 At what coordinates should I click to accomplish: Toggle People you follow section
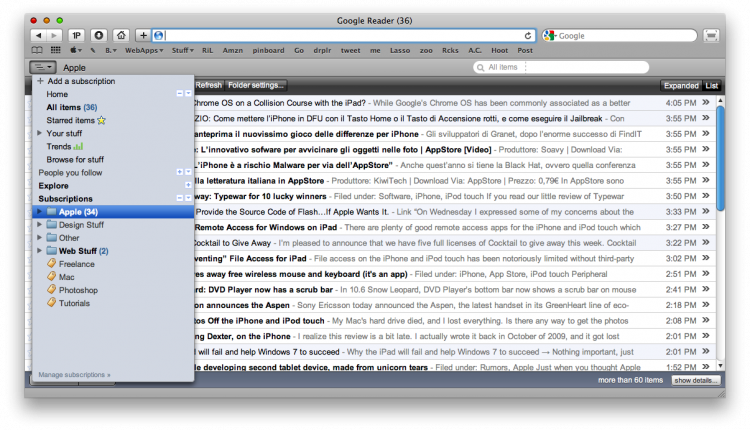[180, 172]
